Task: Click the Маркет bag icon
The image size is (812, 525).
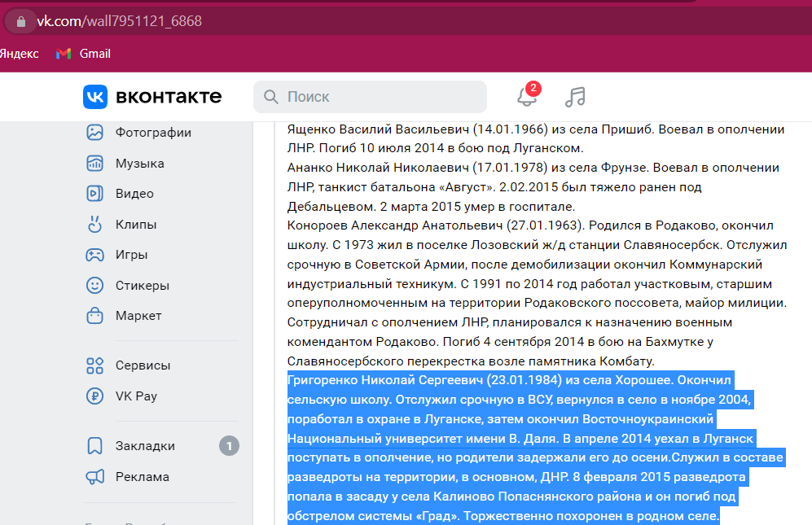Action: click(94, 315)
